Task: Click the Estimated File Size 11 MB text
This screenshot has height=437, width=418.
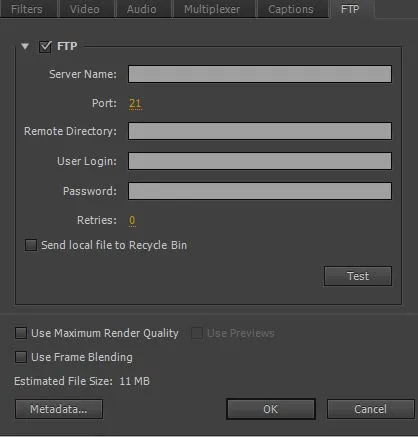Action: coord(82,381)
